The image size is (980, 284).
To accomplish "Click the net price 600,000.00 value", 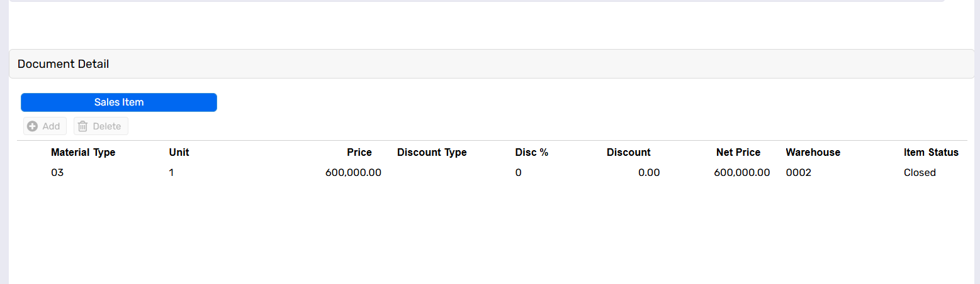I will point(742,172).
